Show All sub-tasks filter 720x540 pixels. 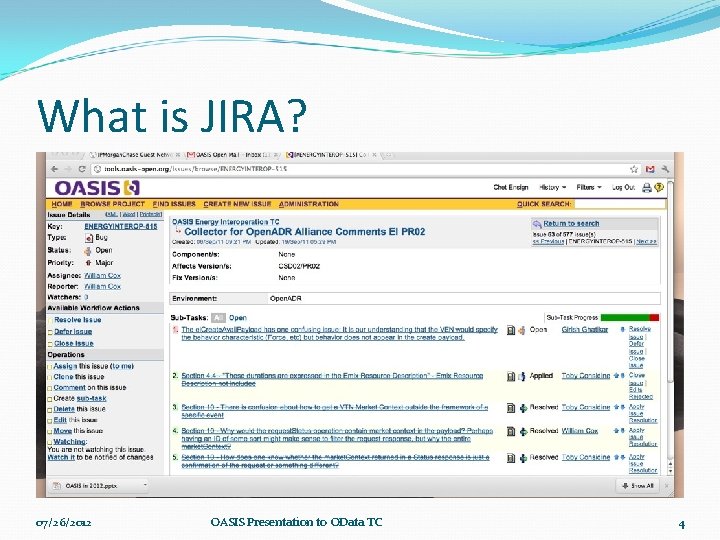click(x=218, y=318)
